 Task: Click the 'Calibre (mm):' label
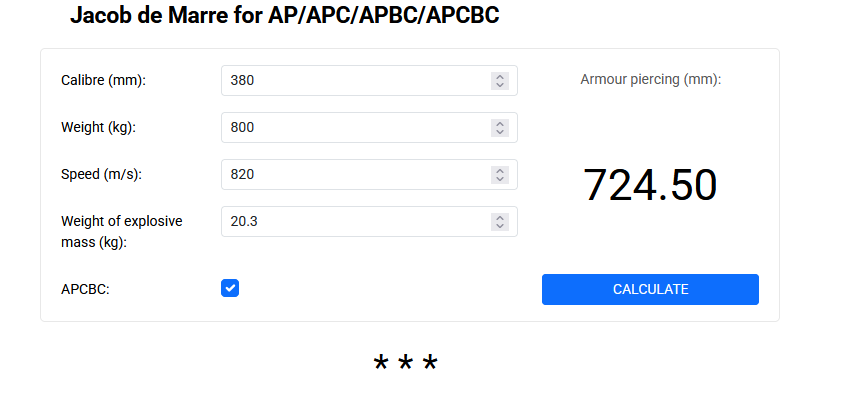coord(104,81)
